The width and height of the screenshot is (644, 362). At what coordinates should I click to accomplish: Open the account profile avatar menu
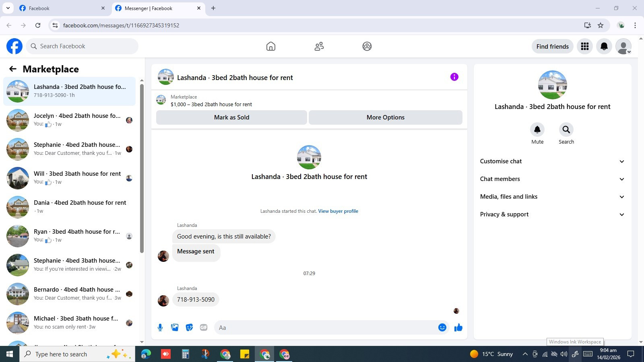tap(623, 46)
